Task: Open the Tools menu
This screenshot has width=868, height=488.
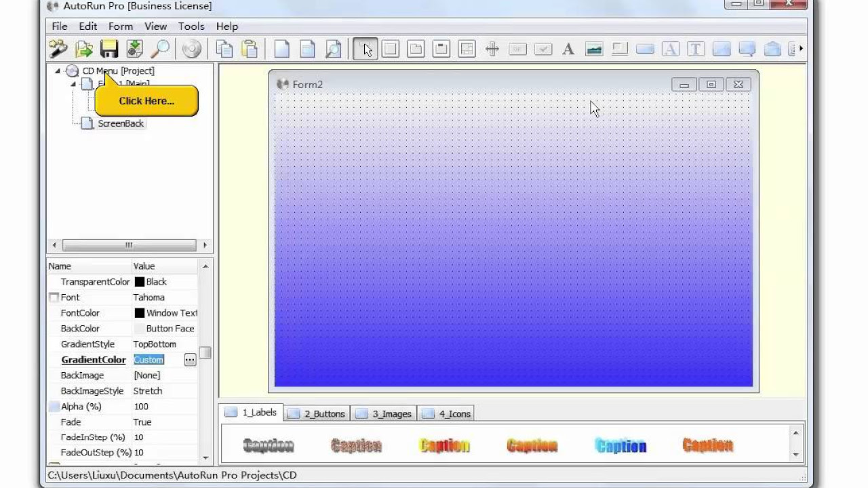Action: [x=191, y=26]
